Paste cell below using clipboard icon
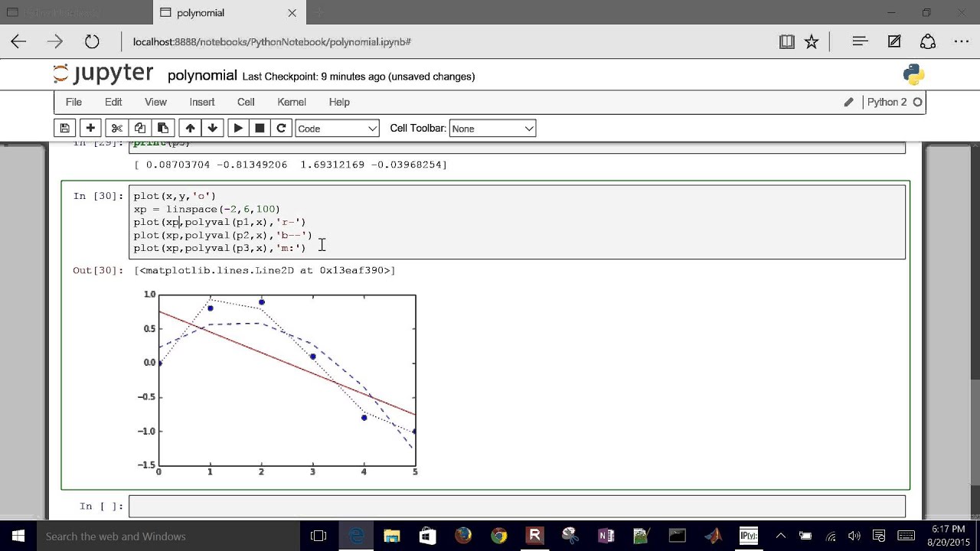 [x=162, y=129]
